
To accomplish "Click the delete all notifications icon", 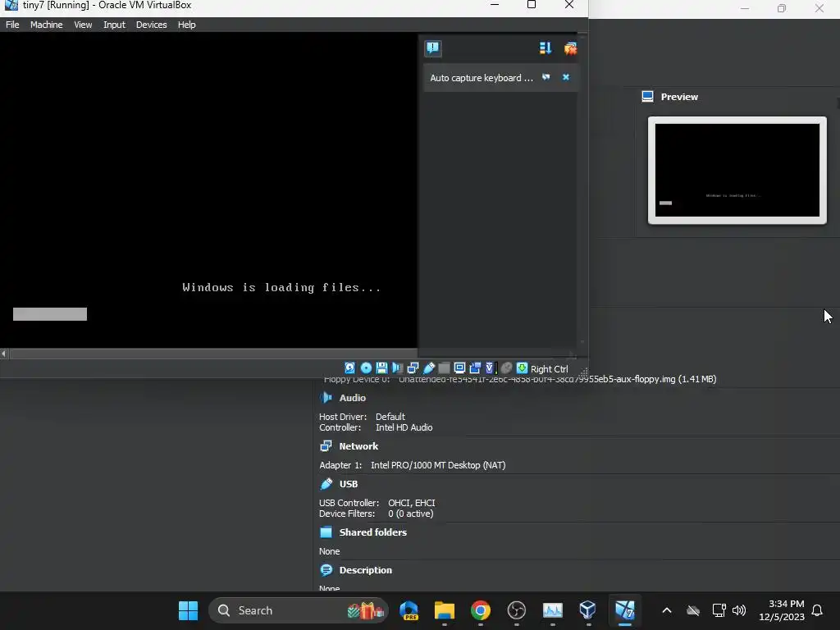I will [x=571, y=48].
